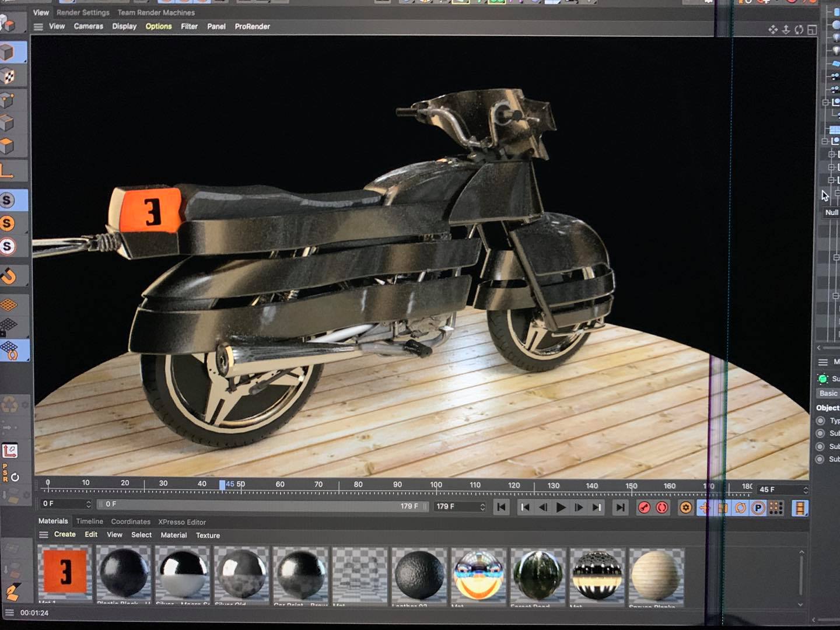Click the workplane grid with lock icon

[x=8, y=327]
